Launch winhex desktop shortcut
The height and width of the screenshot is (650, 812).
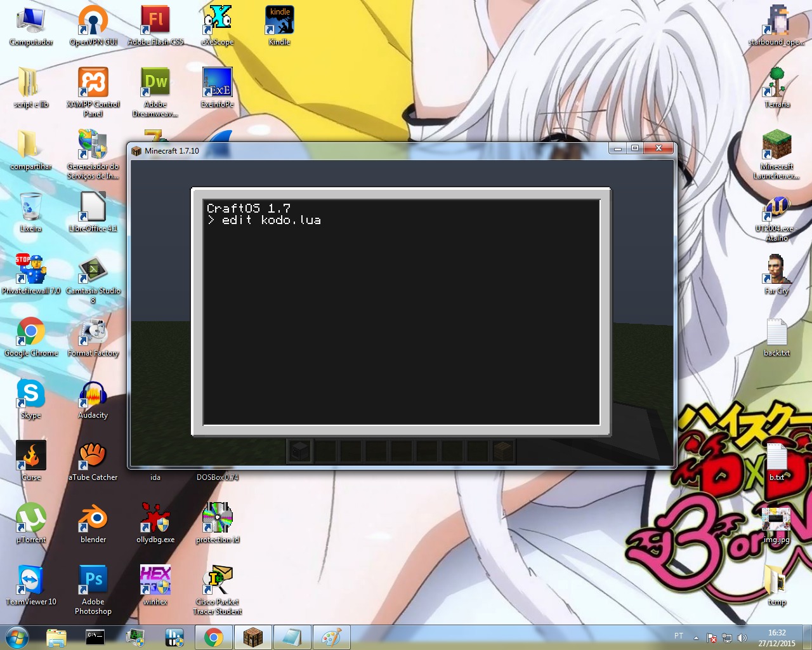click(155, 585)
